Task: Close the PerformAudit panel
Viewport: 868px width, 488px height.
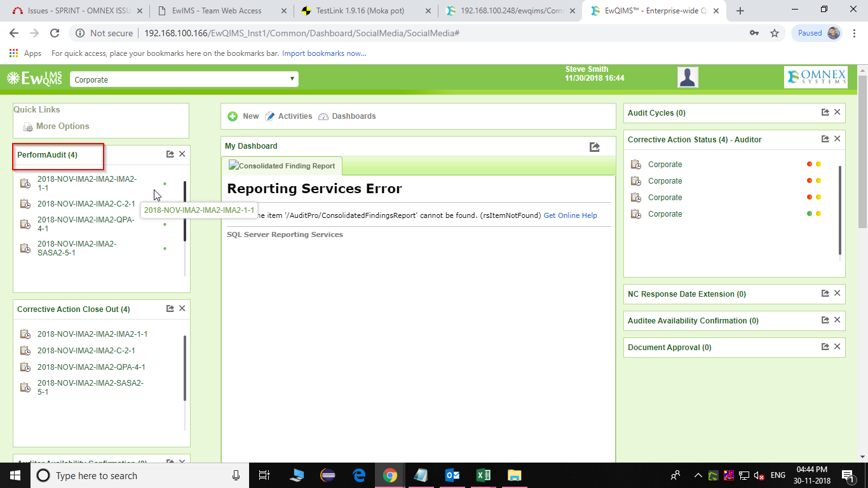Action: click(182, 154)
